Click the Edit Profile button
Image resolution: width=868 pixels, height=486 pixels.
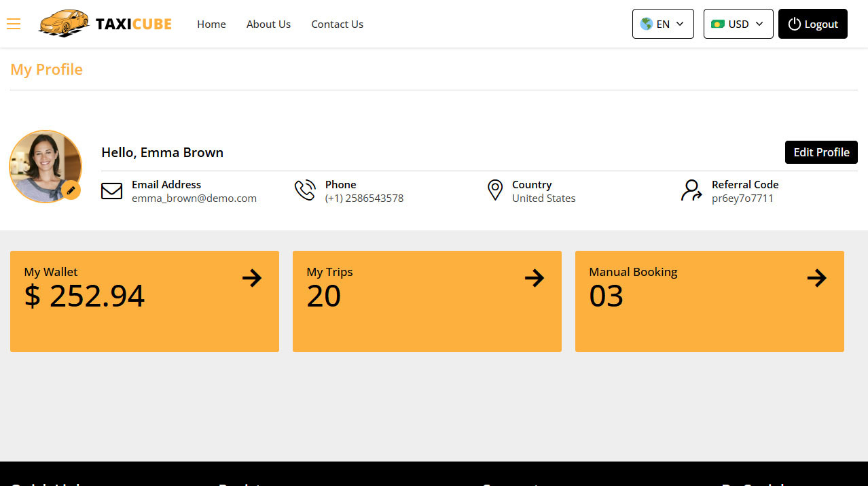[x=821, y=152]
